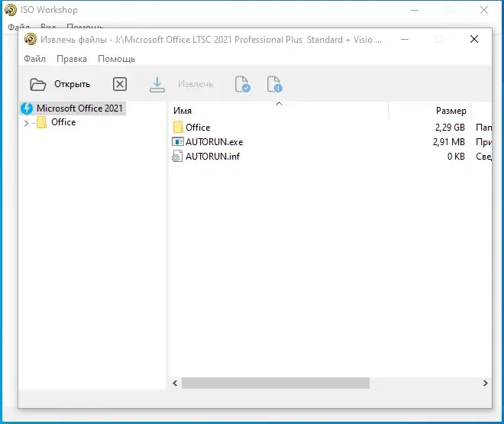Screen dimensions: 504x424
Task: Click the sort direction arrow above Имя column
Action: pyautogui.click(x=279, y=103)
